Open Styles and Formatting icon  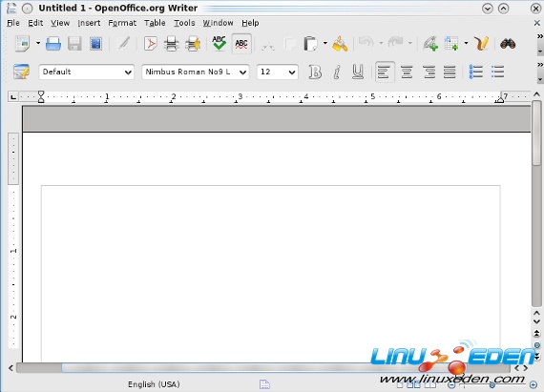(21, 72)
